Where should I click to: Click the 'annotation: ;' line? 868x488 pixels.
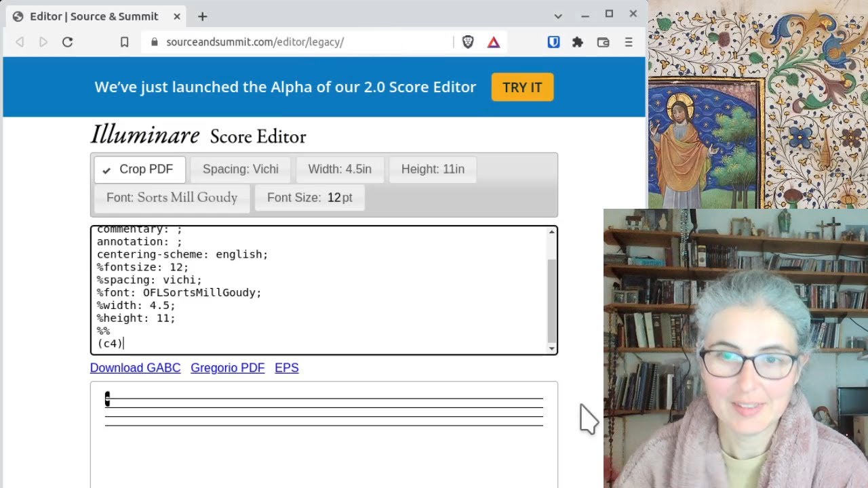point(139,241)
